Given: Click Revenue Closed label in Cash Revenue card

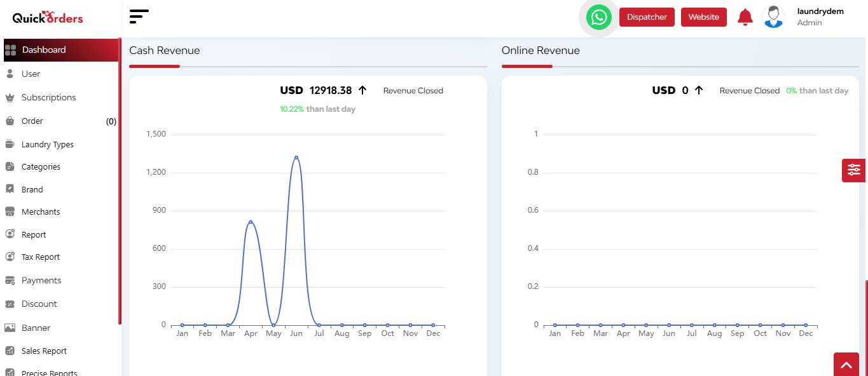Looking at the screenshot, I should [413, 91].
